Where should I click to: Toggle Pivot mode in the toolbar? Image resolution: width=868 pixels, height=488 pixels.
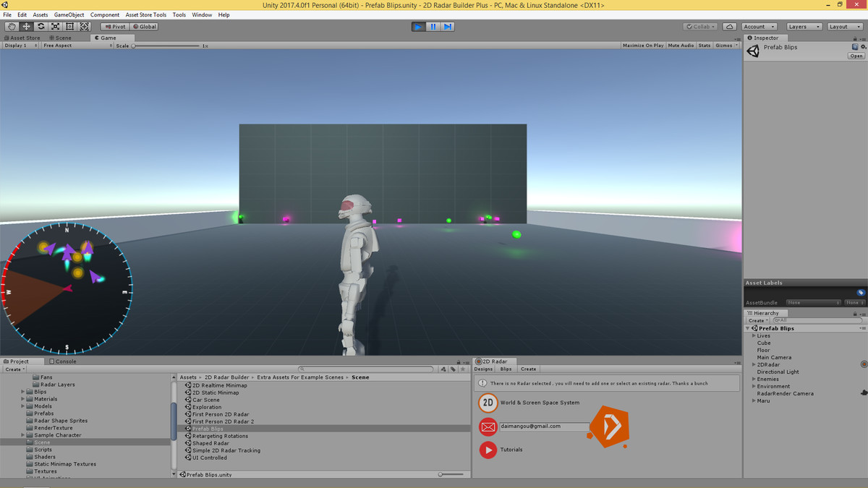click(x=114, y=26)
